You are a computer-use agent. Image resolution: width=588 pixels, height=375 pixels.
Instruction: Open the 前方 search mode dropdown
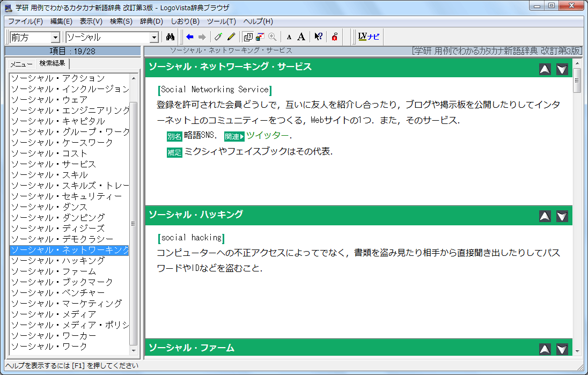tap(55, 38)
